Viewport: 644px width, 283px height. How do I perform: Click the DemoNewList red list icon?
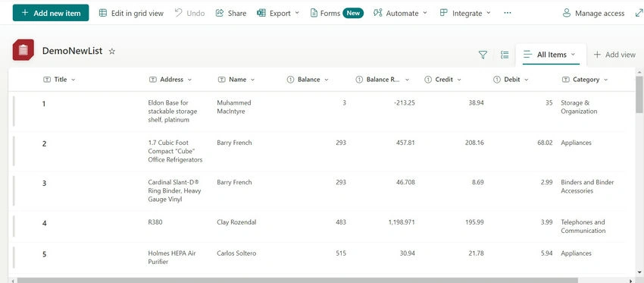[23, 50]
